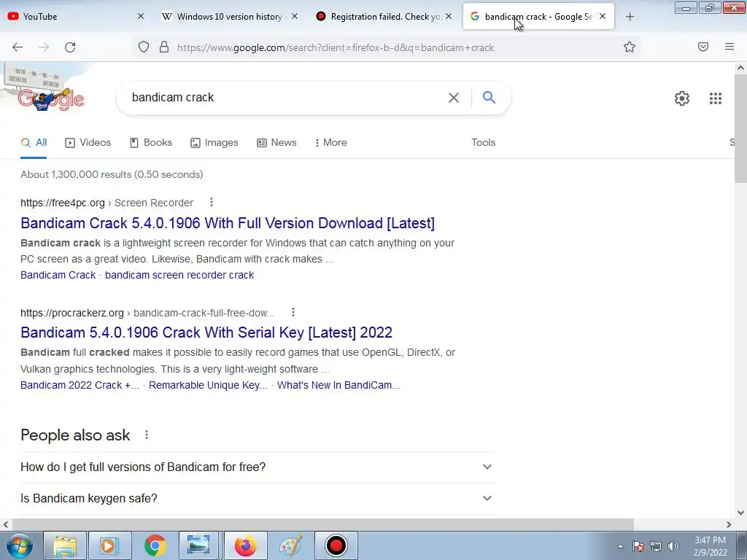Open the volume speaker tray icon
The height and width of the screenshot is (560, 747).
click(x=673, y=546)
